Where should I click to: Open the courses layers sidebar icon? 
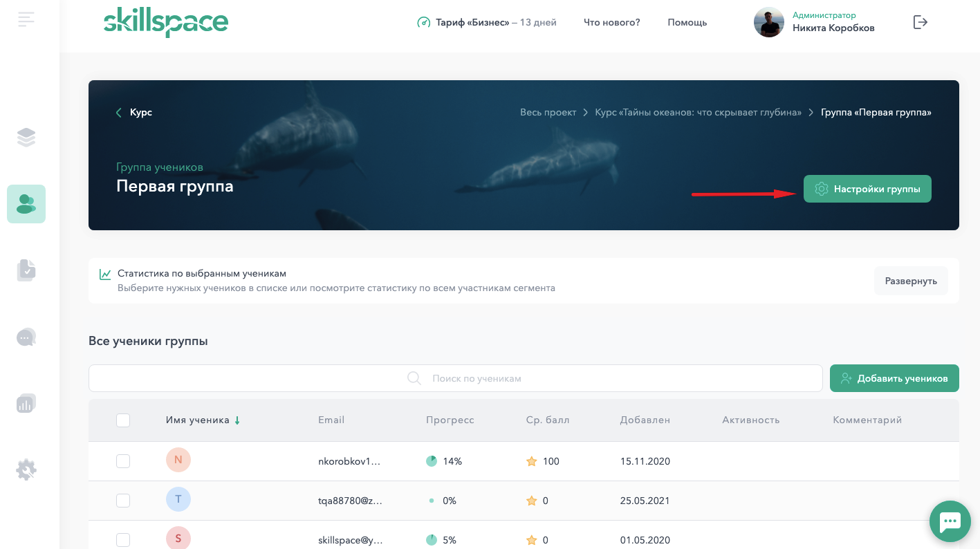click(x=26, y=138)
